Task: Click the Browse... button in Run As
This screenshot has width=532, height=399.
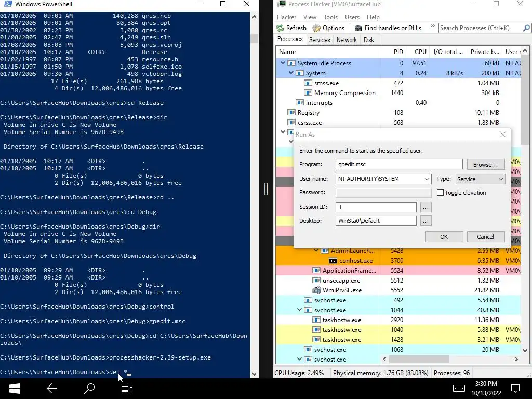Action: [x=486, y=165]
